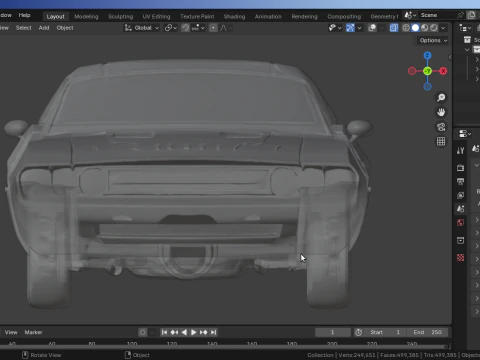
Task: Toggle proportional editing icon
Action: point(213,28)
